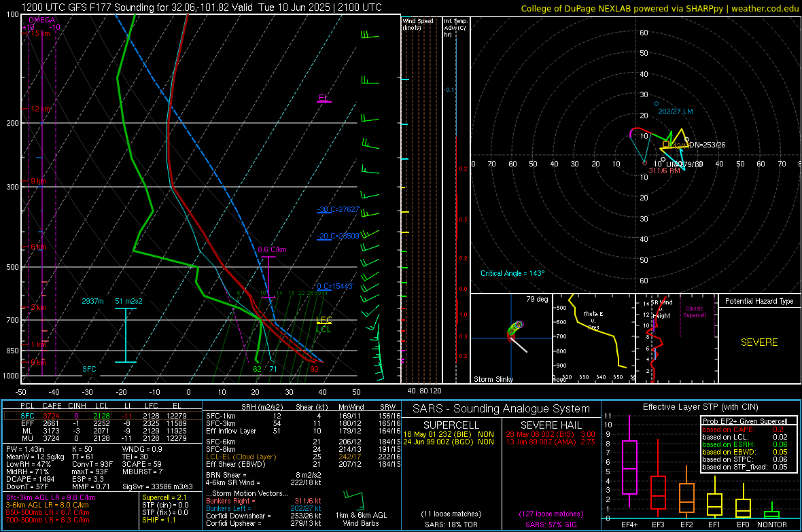The height and width of the screenshot is (532, 802).
Task: Click the SigSvr = 33586 m3/s3 value
Action: coord(158,486)
